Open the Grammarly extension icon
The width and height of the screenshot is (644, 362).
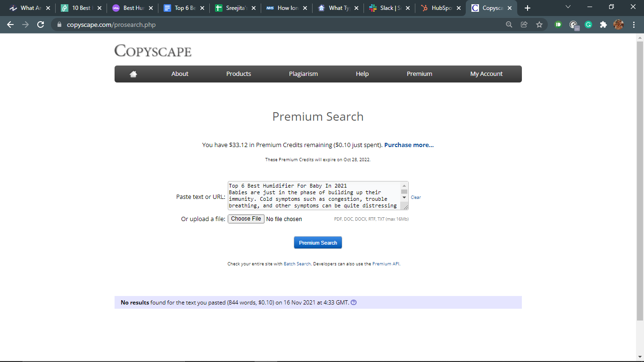[x=588, y=25]
